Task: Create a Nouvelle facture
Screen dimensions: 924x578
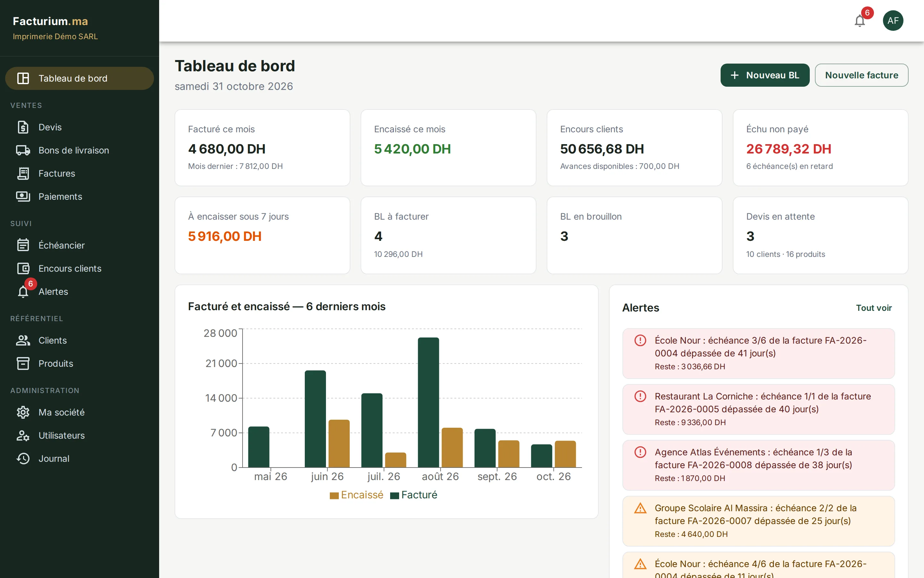Action: (x=861, y=75)
